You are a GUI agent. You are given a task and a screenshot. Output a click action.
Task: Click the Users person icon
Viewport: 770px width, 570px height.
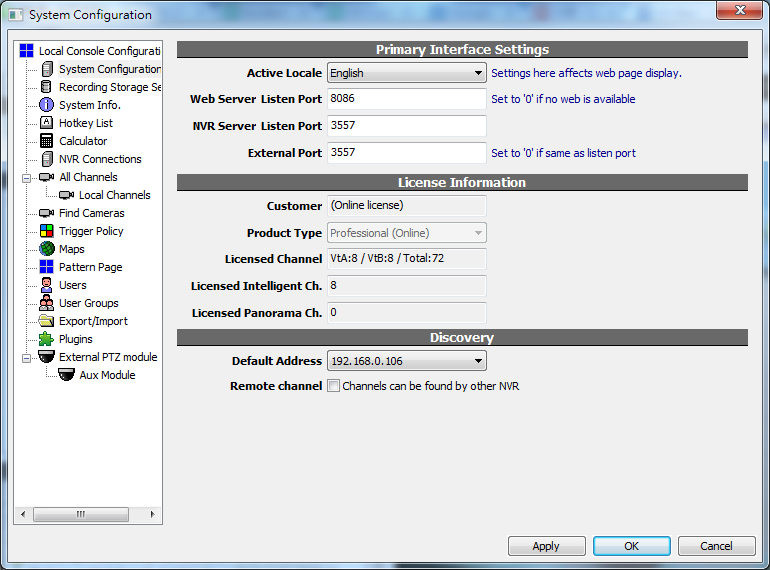click(x=46, y=285)
